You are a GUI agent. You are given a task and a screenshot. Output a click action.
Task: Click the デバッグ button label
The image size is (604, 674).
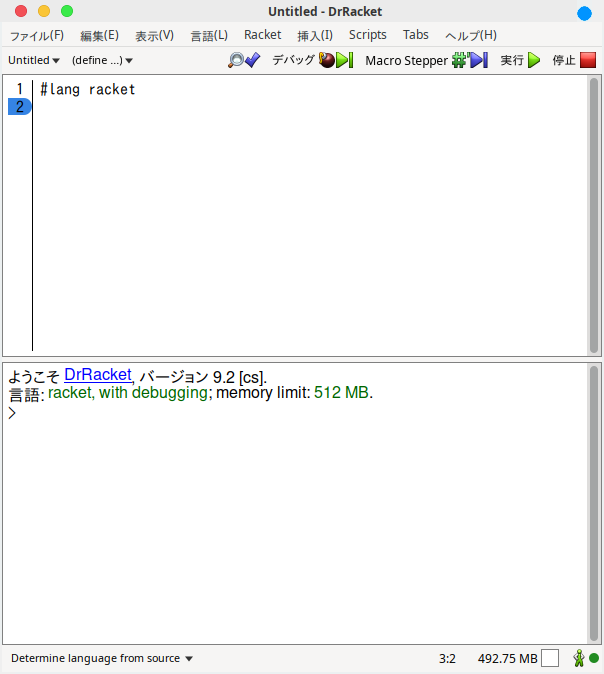(x=294, y=60)
